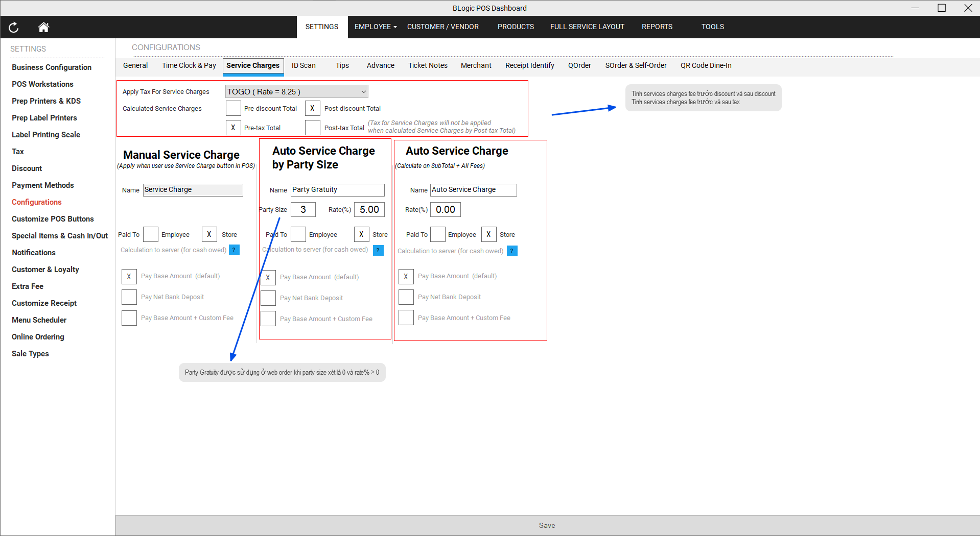Open the REPORTS menu
The height and width of the screenshot is (536, 980).
point(657,27)
